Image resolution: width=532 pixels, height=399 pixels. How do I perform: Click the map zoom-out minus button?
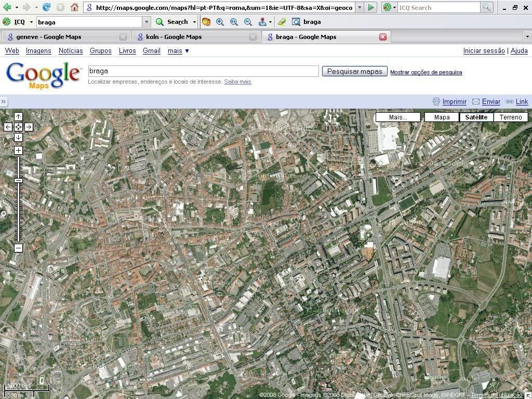click(18, 248)
